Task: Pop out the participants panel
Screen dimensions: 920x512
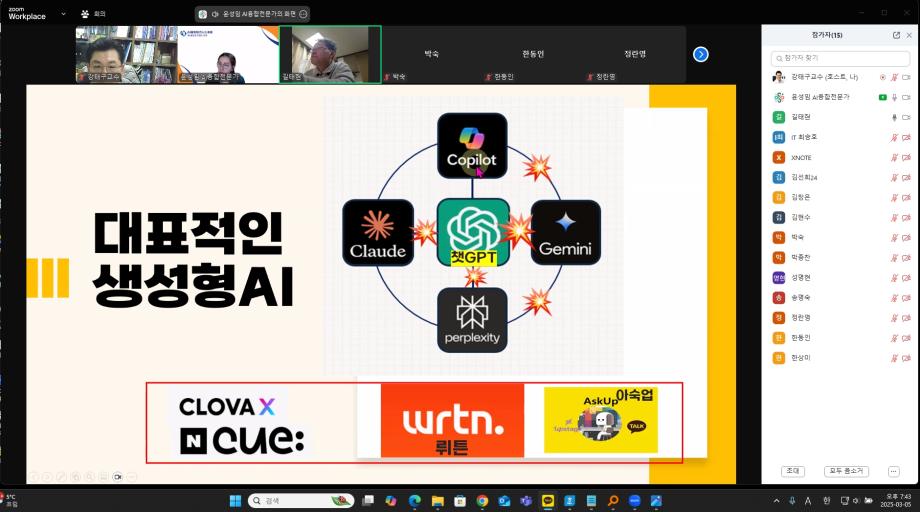Action: click(896, 35)
